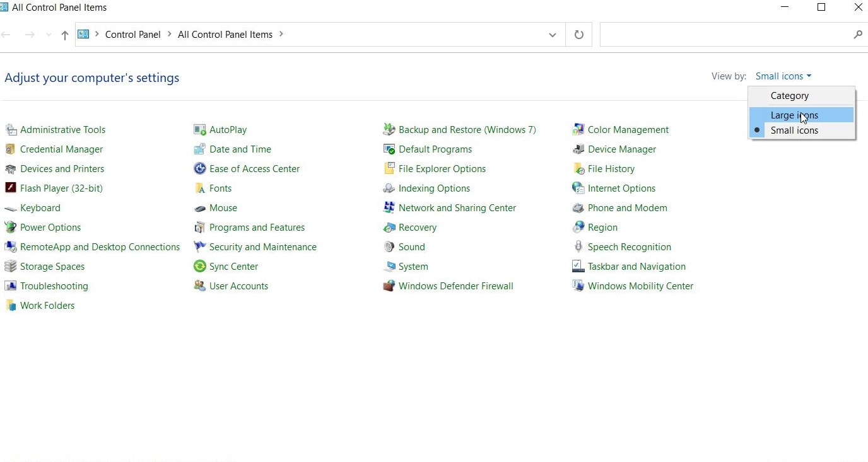Click Backup and Restore icon
The width and height of the screenshot is (868, 462).
[389, 130]
